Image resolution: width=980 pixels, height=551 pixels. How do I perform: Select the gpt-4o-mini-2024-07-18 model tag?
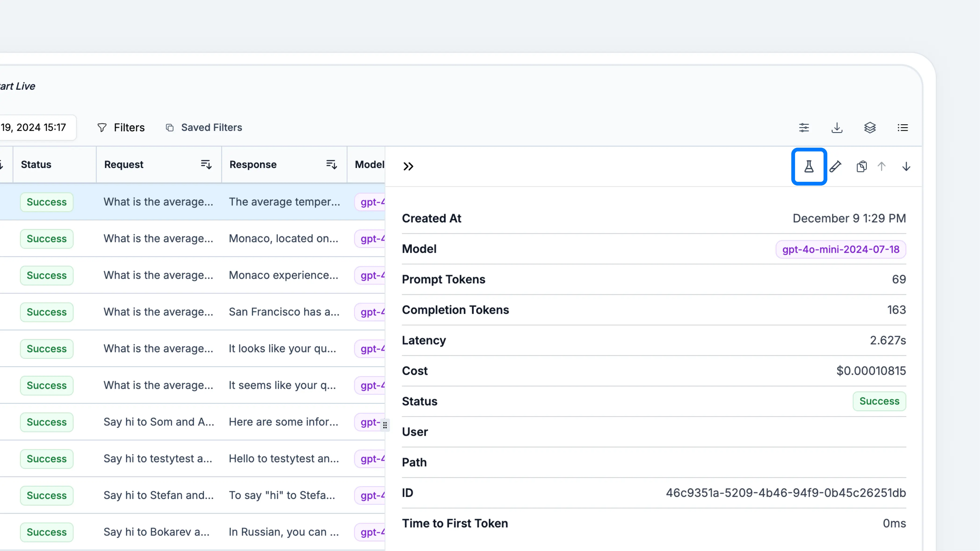[841, 250]
